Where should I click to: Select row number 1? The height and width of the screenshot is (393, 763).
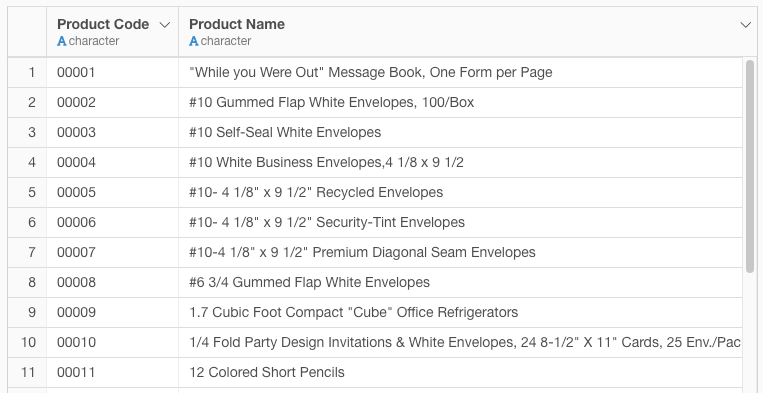point(27,72)
